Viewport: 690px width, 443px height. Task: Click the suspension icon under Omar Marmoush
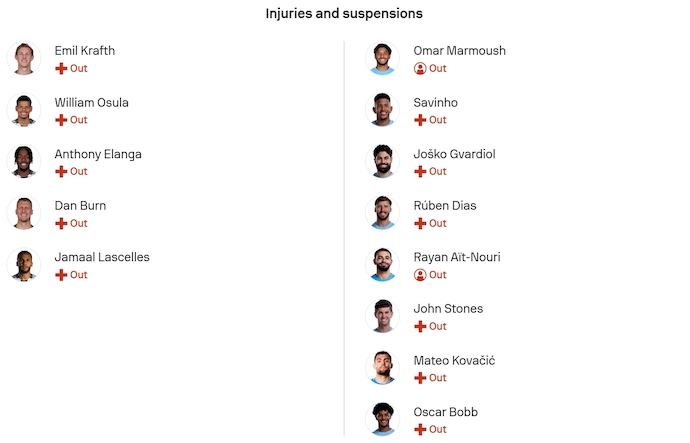pos(420,69)
